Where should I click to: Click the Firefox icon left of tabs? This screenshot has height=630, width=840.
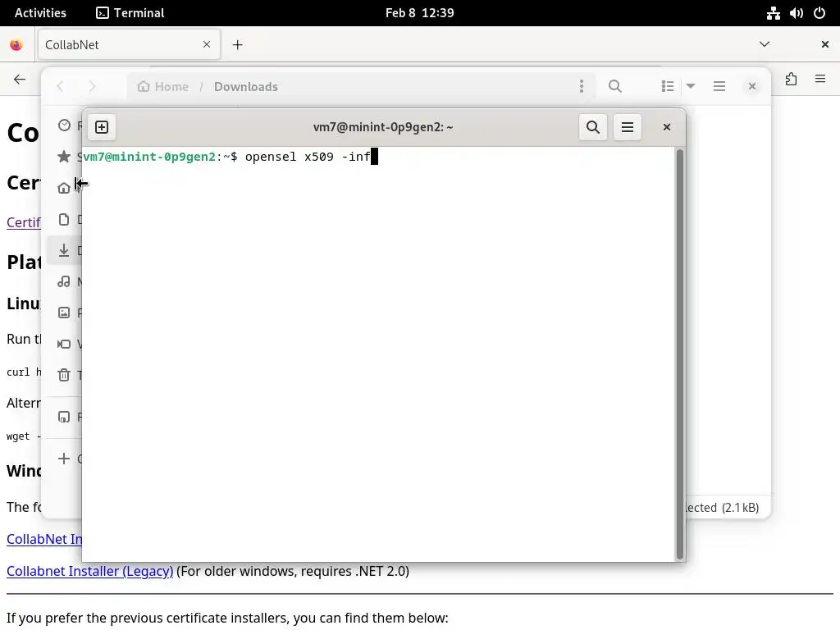(16, 44)
